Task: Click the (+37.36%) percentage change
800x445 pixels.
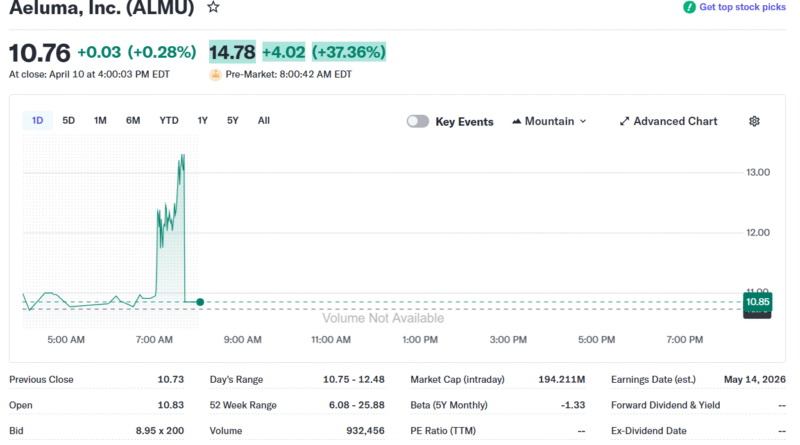Action: 349,52
